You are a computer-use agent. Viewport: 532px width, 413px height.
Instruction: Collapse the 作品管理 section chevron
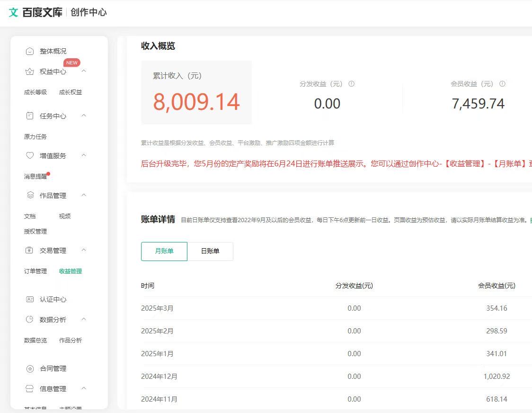[x=84, y=195]
